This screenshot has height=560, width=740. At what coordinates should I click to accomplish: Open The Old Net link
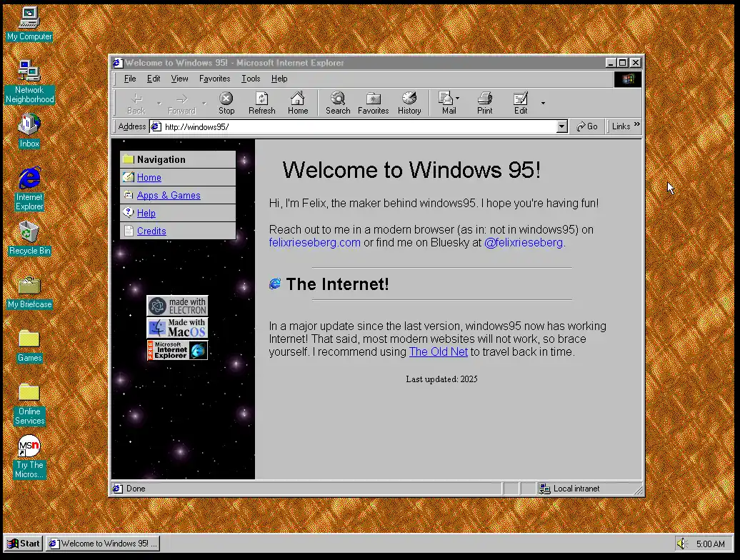click(438, 352)
